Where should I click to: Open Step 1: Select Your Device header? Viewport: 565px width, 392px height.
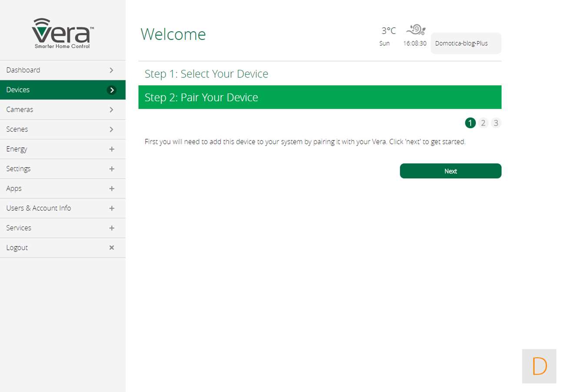(206, 74)
